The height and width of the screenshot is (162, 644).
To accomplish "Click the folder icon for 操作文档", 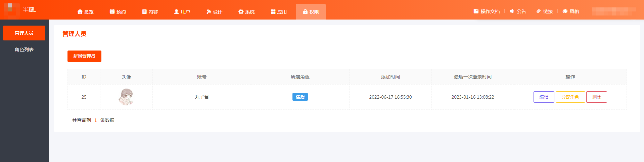I will point(476,11).
